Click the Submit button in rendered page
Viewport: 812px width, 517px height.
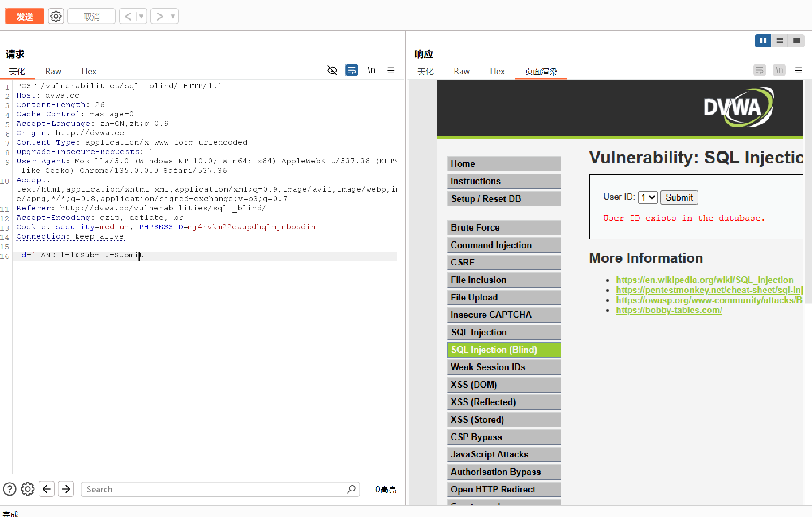coord(679,197)
